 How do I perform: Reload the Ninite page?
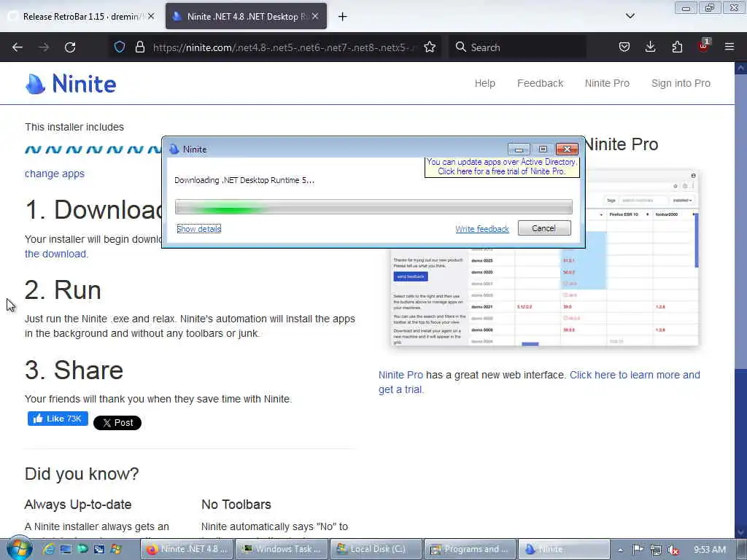(x=70, y=47)
